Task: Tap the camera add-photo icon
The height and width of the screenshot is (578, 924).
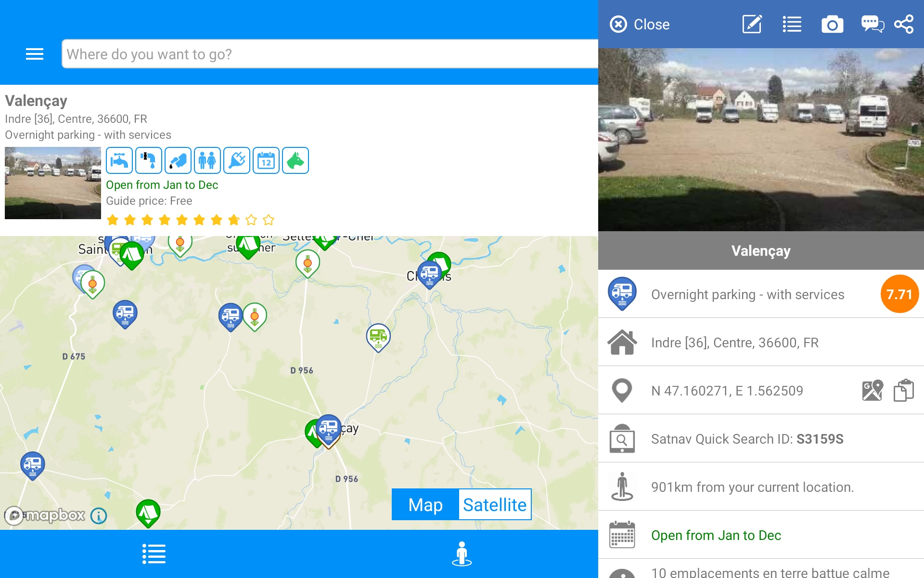Action: [832, 24]
